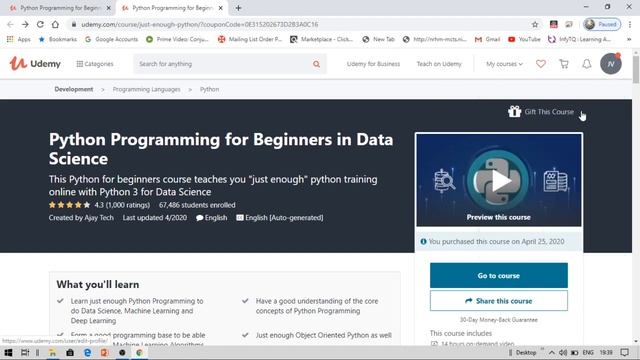Click the Go to course button

499,276
